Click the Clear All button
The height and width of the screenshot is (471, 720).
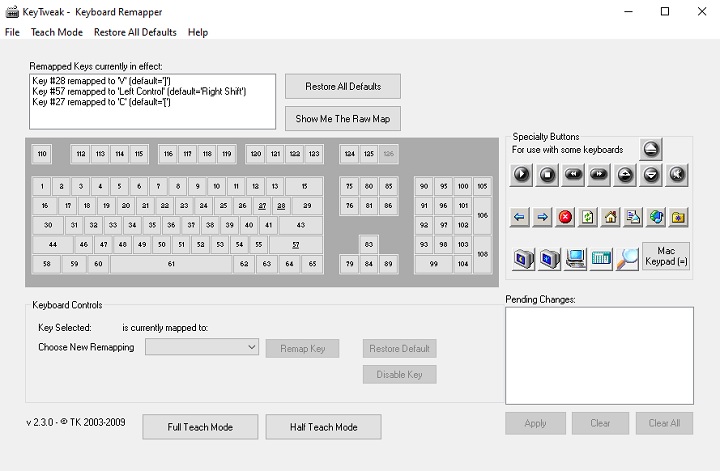(x=664, y=423)
